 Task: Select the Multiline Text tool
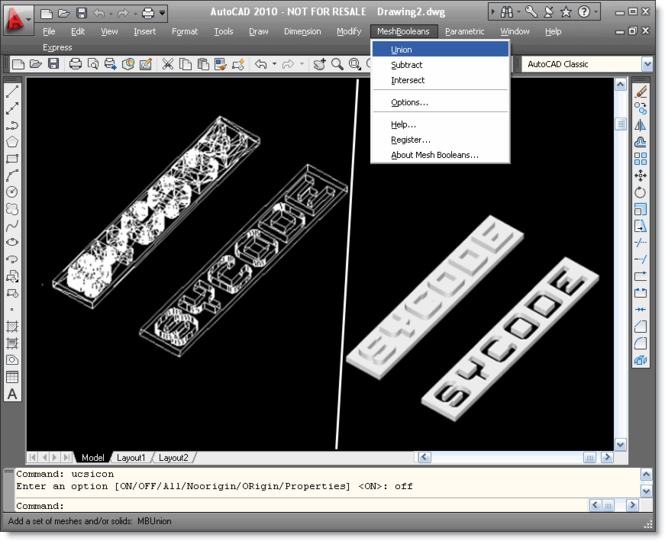(x=12, y=394)
